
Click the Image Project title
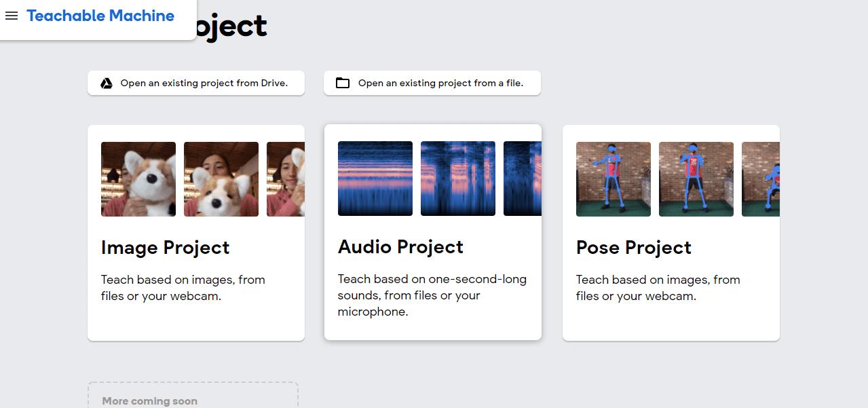pos(166,248)
